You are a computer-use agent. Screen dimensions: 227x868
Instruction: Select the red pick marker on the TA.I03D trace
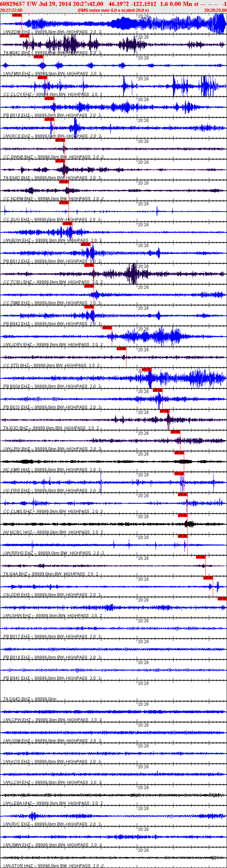click(165, 411)
